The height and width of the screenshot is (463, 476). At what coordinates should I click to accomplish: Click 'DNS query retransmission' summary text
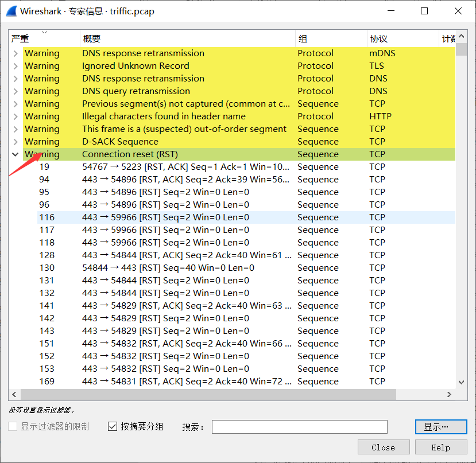[x=136, y=91]
